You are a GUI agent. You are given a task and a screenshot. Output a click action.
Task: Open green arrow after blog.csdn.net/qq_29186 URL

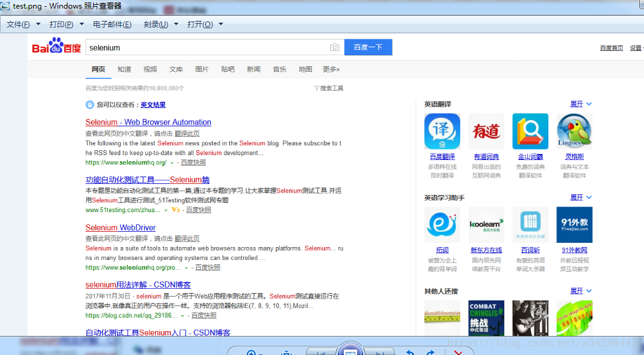pyautogui.click(x=183, y=316)
